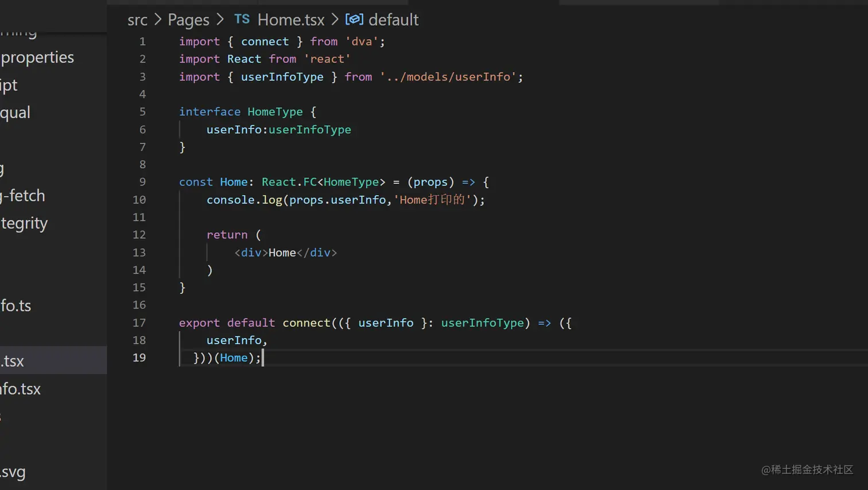Screen dimensions: 868x490
Task: Click the interface keyword on line 5
Action: (x=210, y=112)
